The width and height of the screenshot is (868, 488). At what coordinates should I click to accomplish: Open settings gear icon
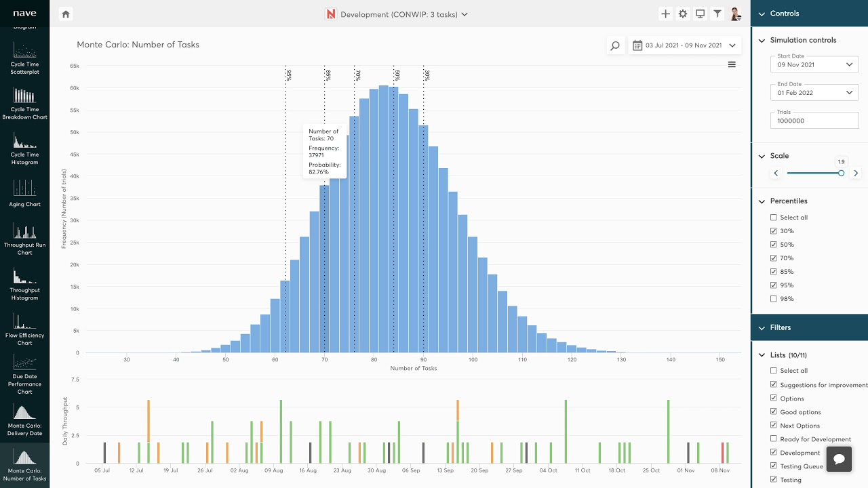coord(683,14)
